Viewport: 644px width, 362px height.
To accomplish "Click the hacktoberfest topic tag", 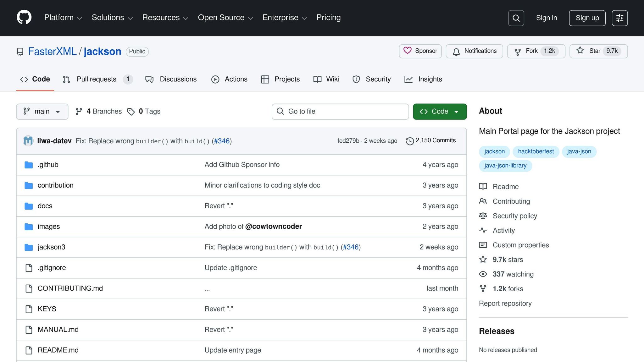I will coord(536,151).
